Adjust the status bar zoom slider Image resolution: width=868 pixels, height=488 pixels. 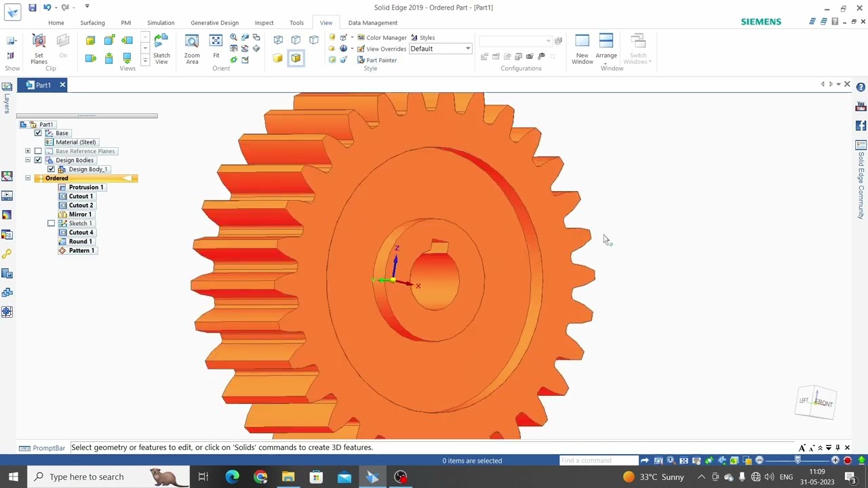[797, 460]
